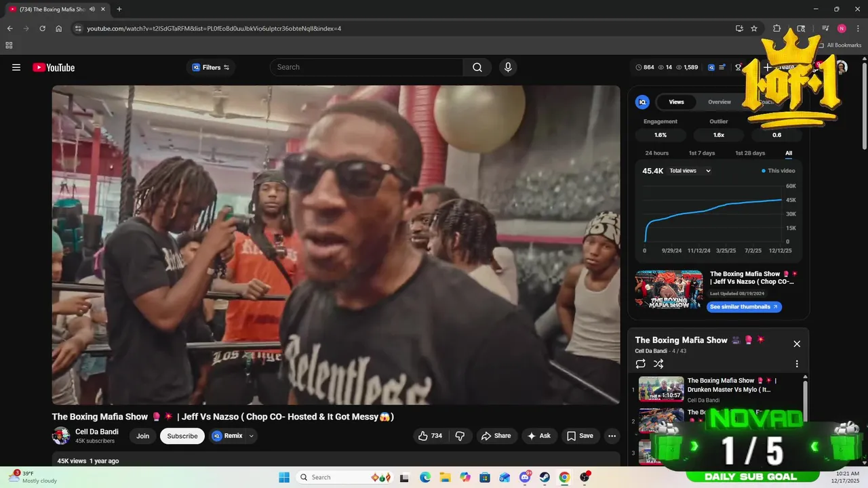This screenshot has width=868, height=488.
Task: Open the Share dialog
Action: click(496, 436)
